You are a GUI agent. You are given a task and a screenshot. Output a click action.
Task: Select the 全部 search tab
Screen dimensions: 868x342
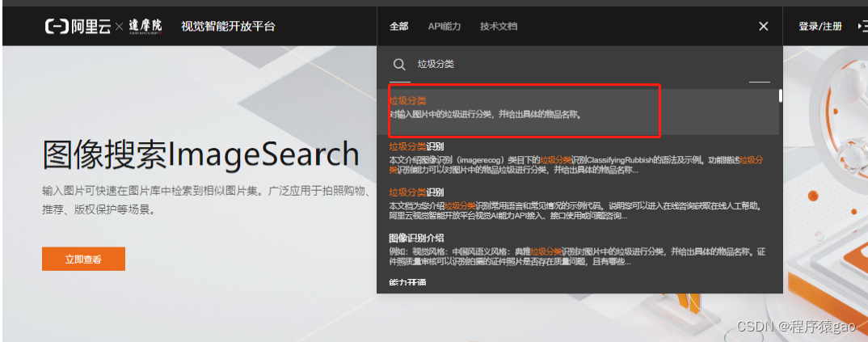[x=398, y=26]
